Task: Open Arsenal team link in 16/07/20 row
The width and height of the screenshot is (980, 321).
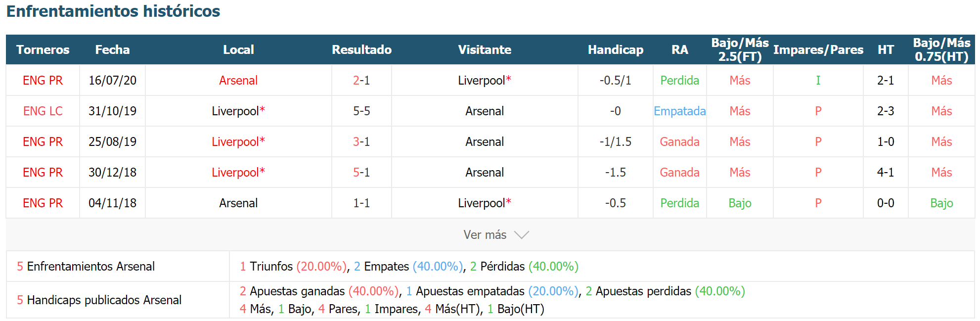Action: tap(238, 80)
